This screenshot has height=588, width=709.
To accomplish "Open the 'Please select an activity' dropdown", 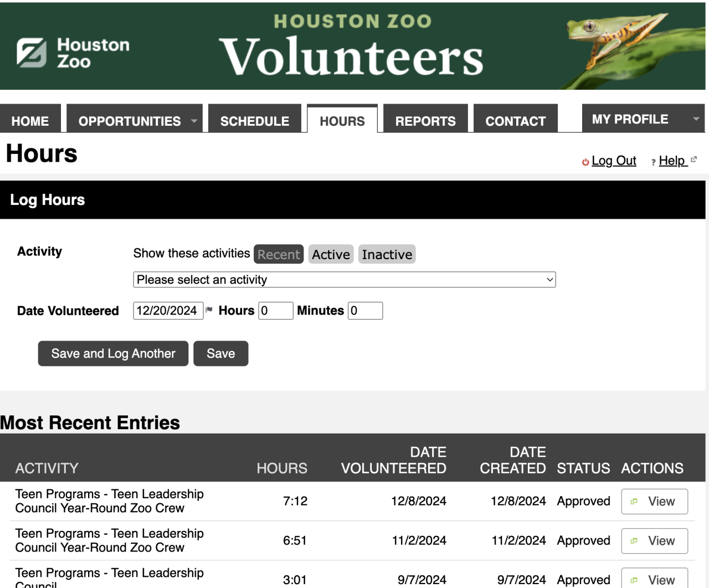I will [345, 280].
